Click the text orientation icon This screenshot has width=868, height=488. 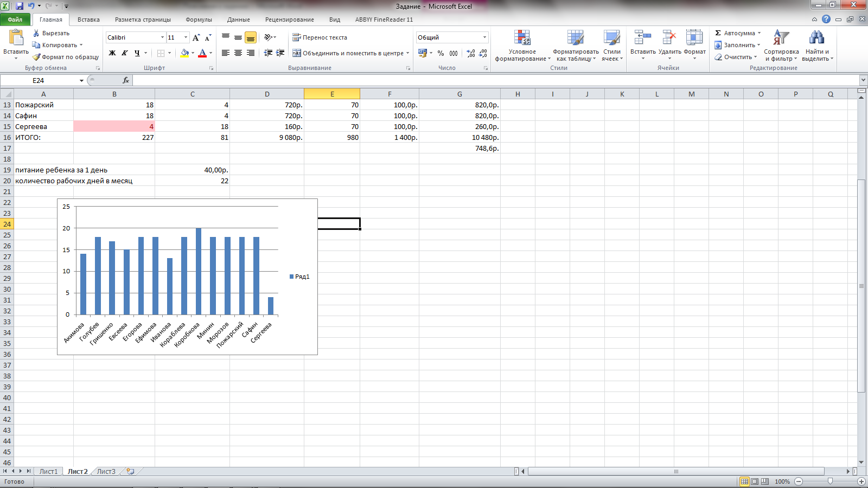pos(268,37)
